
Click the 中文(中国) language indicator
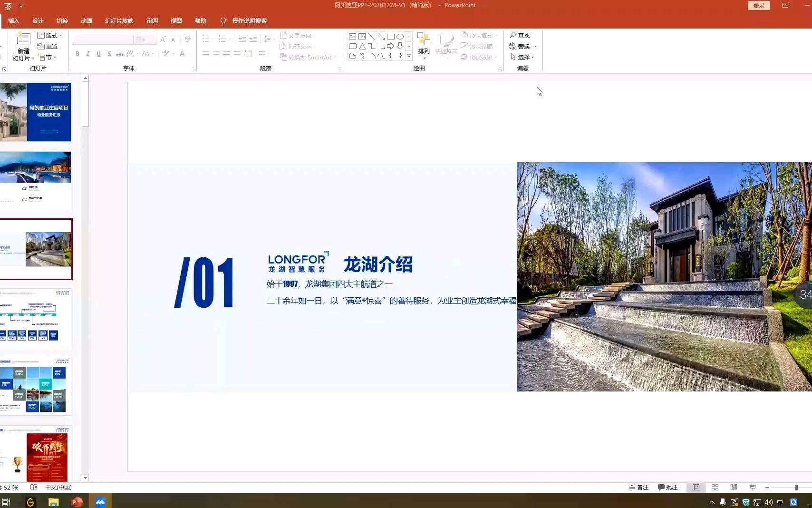(x=58, y=487)
